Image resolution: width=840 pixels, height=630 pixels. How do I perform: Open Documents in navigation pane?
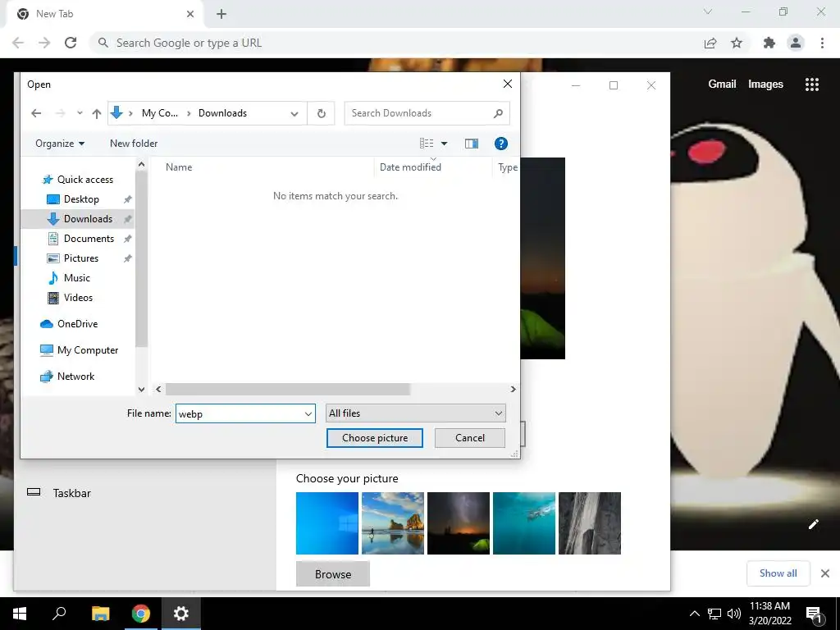89,239
